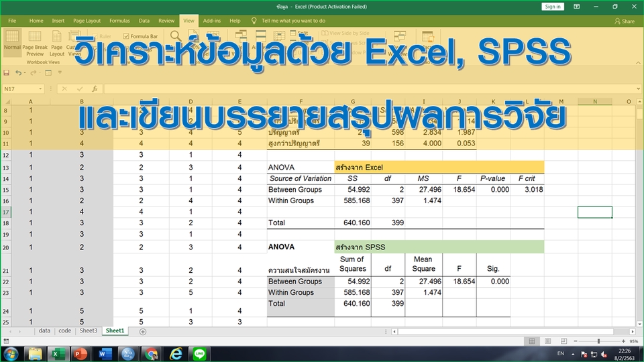Open Word from the taskbar
The width and height of the screenshot is (644, 362).
pos(105,354)
